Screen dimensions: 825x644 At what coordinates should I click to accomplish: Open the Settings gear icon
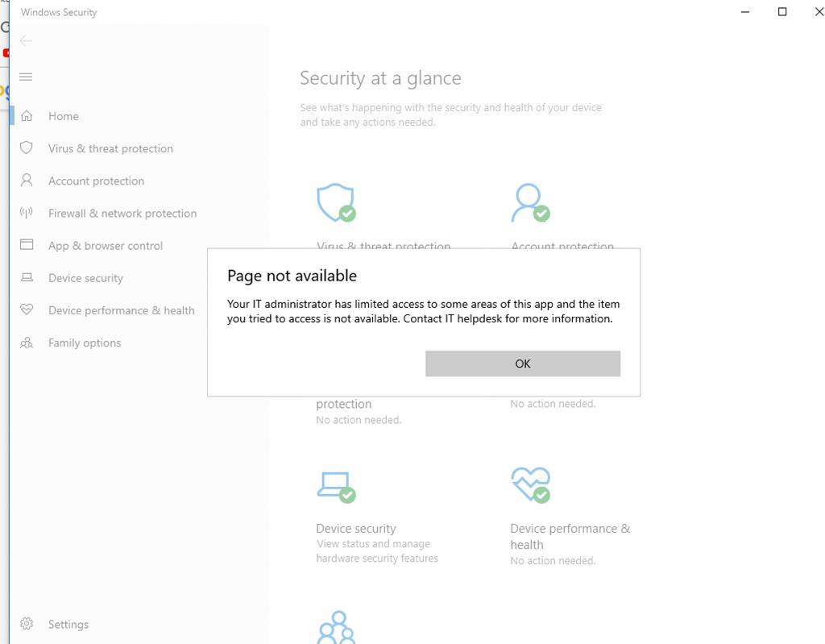pos(27,624)
